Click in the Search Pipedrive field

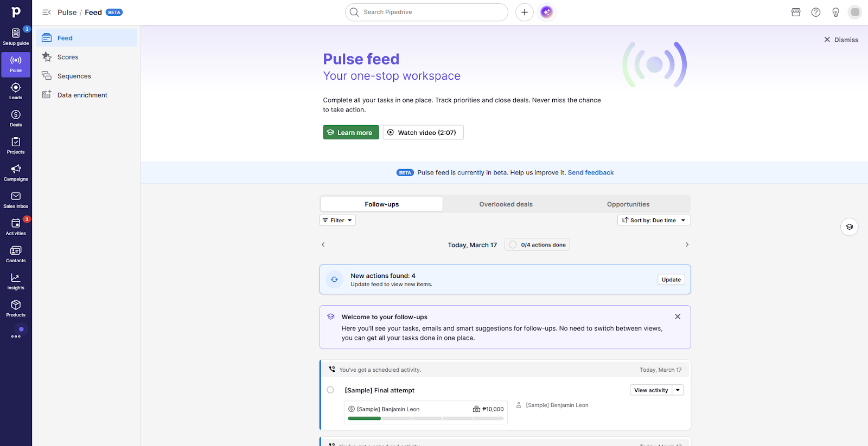click(x=426, y=12)
